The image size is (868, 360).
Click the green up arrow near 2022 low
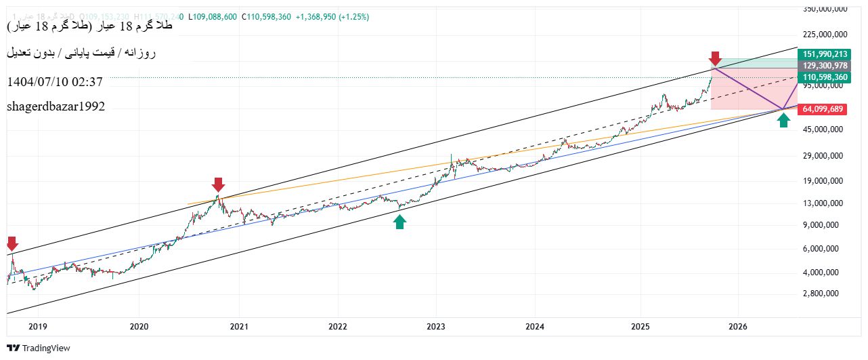point(399,221)
